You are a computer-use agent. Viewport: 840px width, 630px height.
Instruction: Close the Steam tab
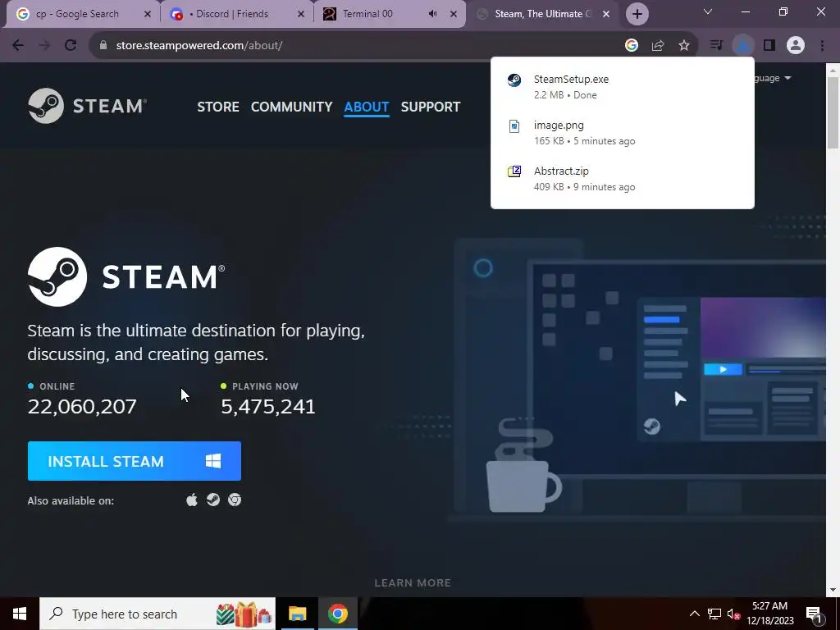point(606,14)
